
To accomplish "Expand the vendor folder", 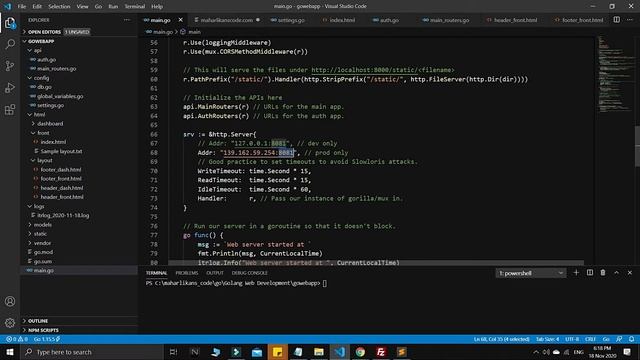I will pyautogui.click(x=42, y=243).
